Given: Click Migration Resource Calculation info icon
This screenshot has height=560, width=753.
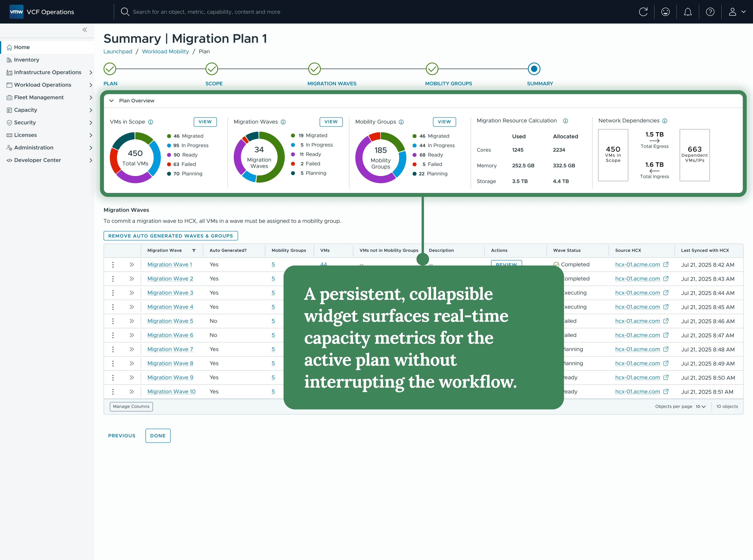Looking at the screenshot, I should point(565,121).
